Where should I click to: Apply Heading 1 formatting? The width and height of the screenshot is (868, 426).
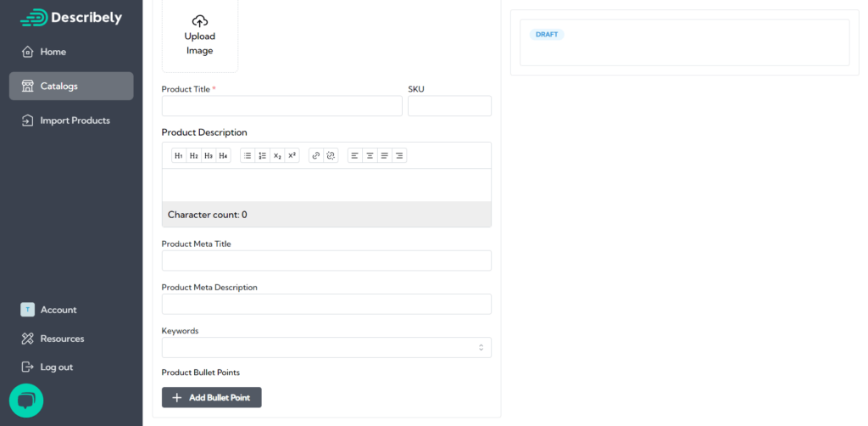(179, 155)
